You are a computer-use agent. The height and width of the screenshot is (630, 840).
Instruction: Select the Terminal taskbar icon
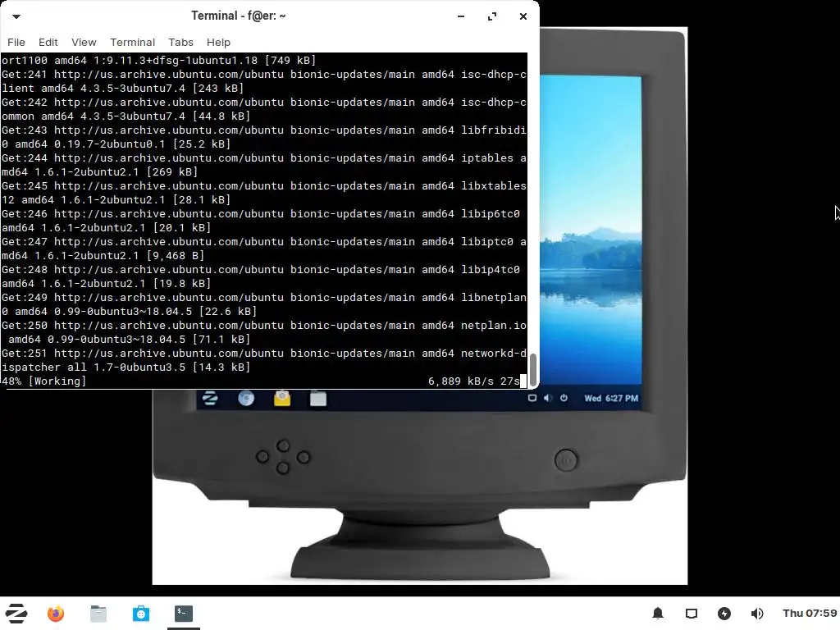(183, 614)
